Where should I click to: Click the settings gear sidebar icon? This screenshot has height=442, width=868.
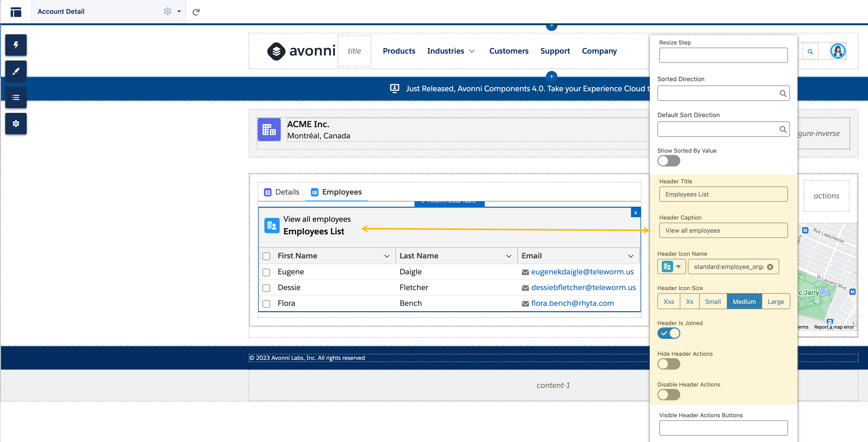[16, 124]
